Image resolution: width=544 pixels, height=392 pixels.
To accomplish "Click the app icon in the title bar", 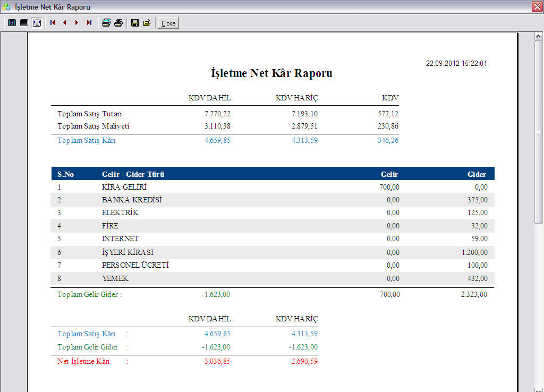I will click(x=6, y=6).
